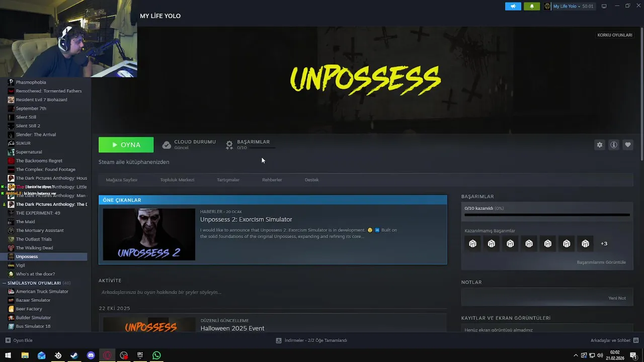Open the green notifications bell

[x=532, y=6]
